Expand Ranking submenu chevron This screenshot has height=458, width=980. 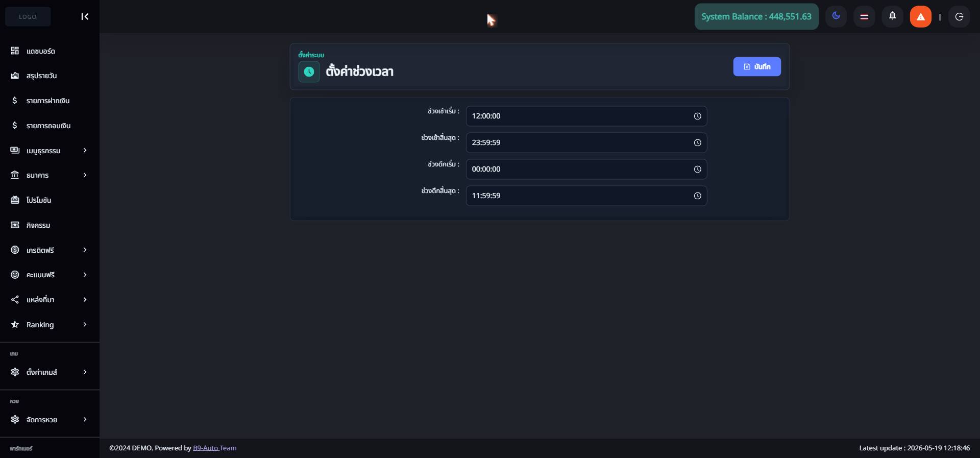[x=85, y=324]
